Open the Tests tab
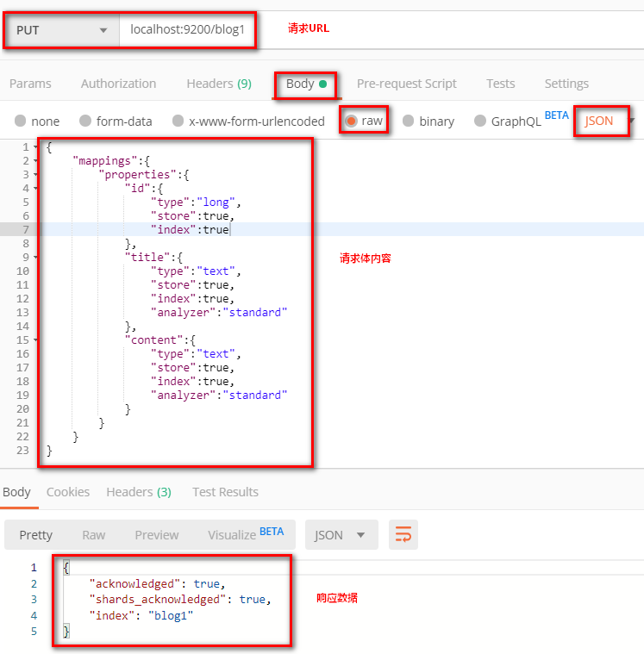The width and height of the screenshot is (644, 654). [500, 84]
